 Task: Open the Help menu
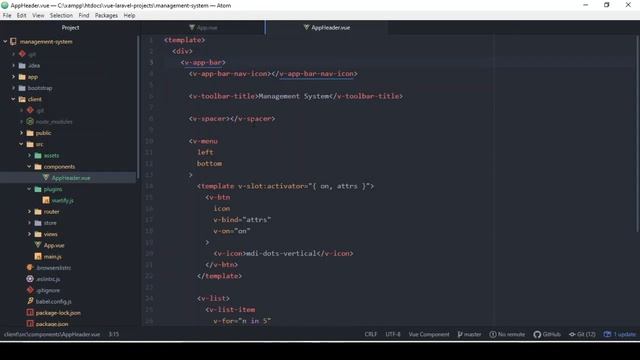tap(129, 15)
